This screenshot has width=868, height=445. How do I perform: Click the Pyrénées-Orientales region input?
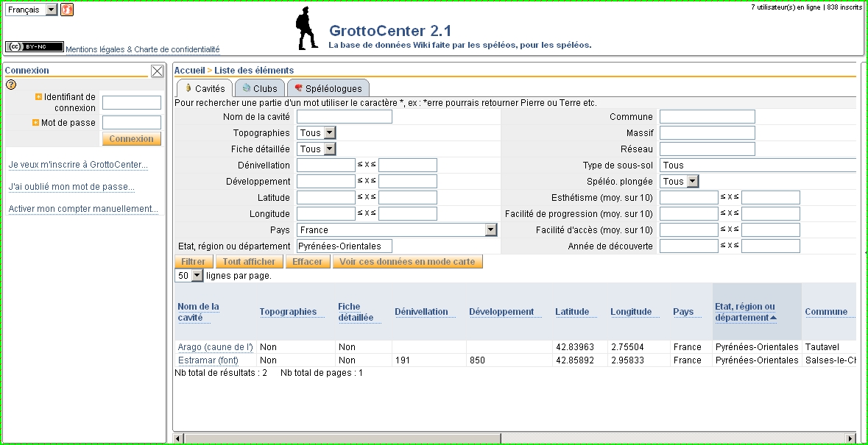(x=345, y=246)
